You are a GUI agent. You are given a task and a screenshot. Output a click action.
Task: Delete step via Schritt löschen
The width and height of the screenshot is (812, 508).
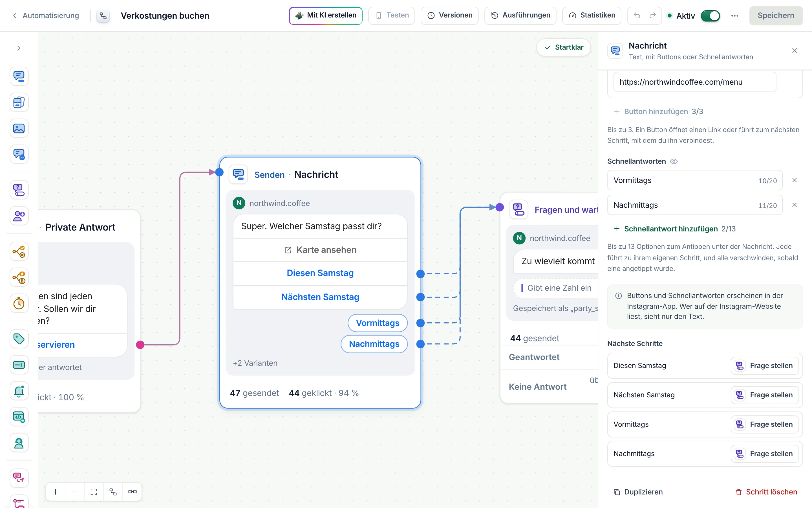click(x=766, y=492)
